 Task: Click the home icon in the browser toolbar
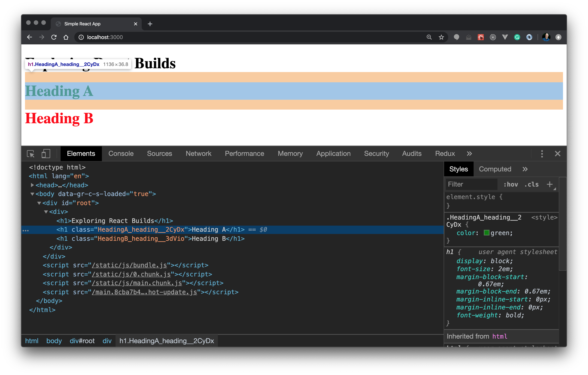(66, 37)
